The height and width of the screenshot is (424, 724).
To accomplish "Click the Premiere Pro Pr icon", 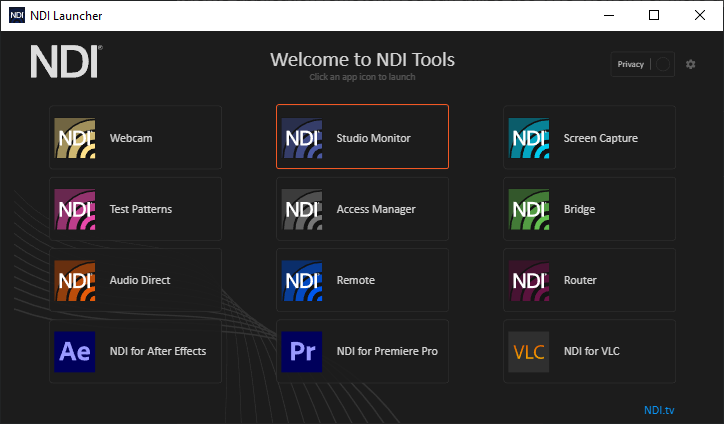I will (x=302, y=351).
